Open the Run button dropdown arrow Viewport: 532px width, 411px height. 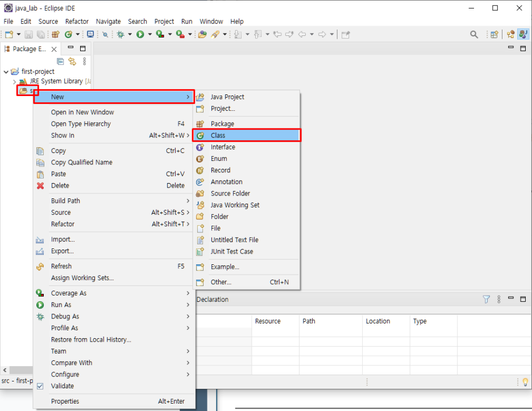pos(149,34)
